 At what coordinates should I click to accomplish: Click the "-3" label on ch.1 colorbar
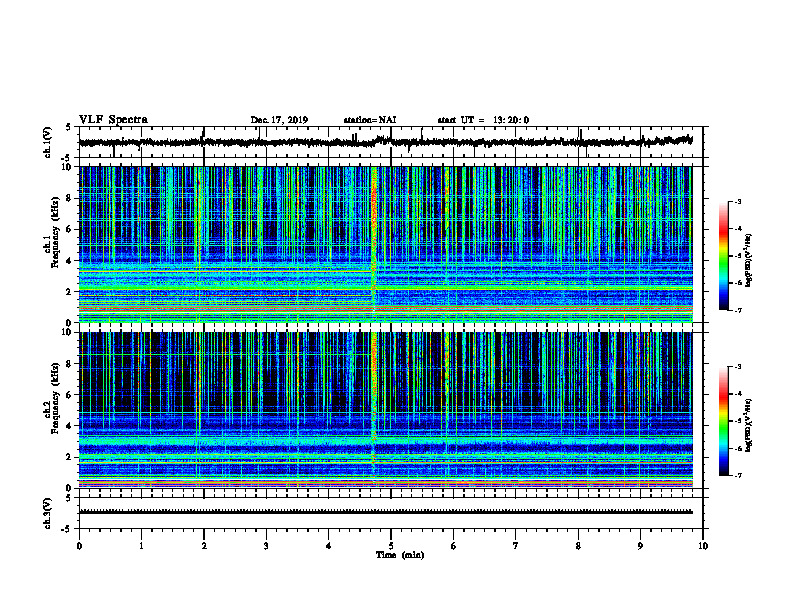point(738,201)
